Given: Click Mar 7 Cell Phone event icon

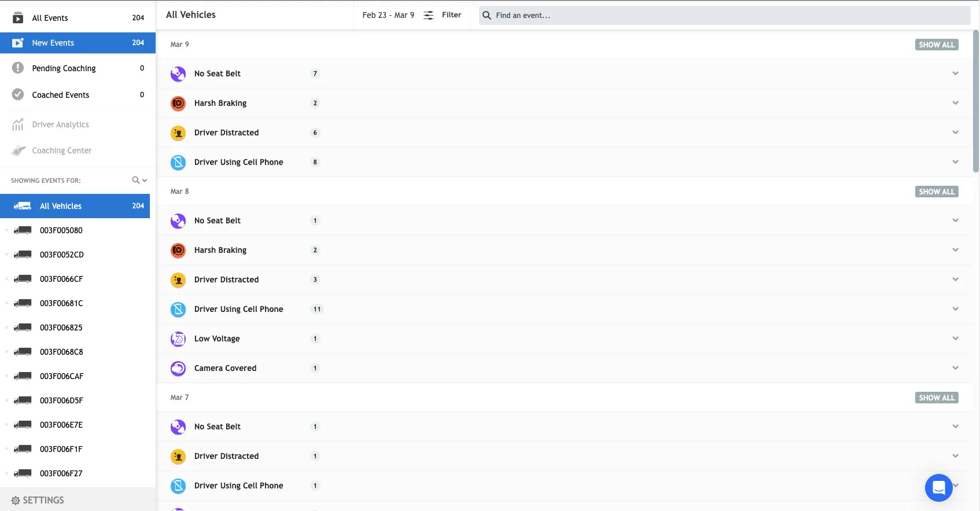Looking at the screenshot, I should 178,486.
